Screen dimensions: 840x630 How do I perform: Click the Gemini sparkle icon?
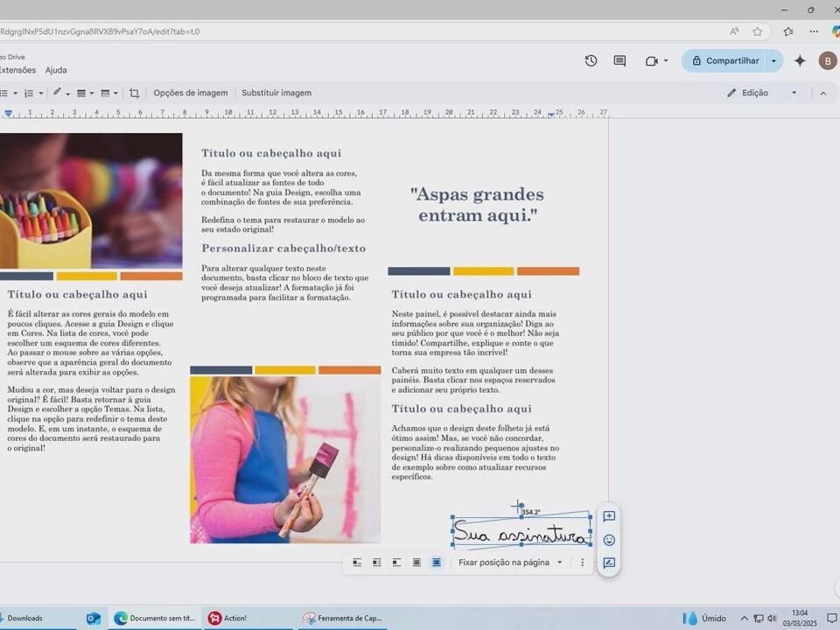click(x=799, y=60)
